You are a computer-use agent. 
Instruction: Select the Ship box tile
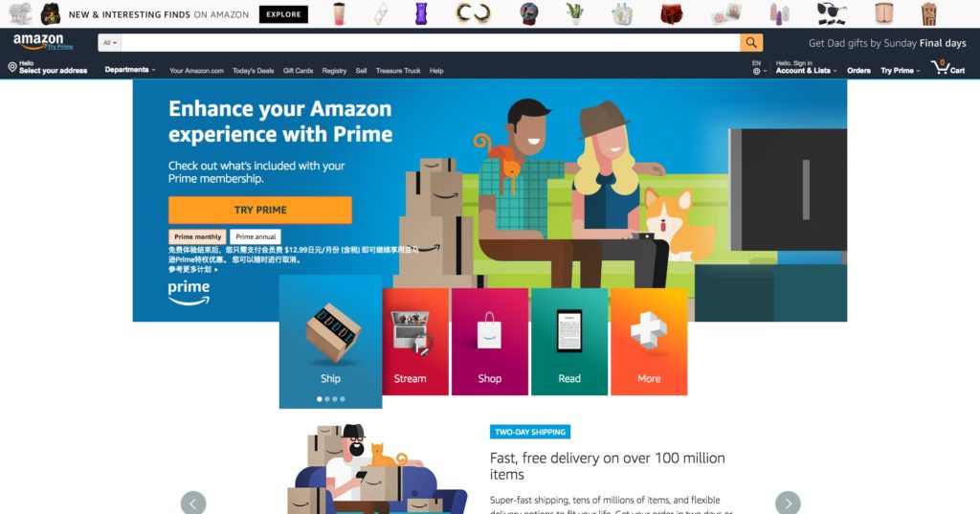[x=330, y=342]
